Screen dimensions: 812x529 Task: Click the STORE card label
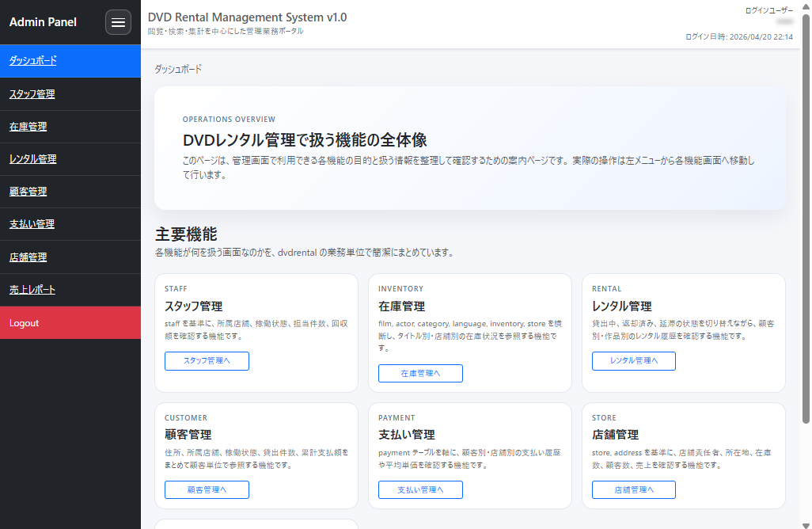coord(604,418)
